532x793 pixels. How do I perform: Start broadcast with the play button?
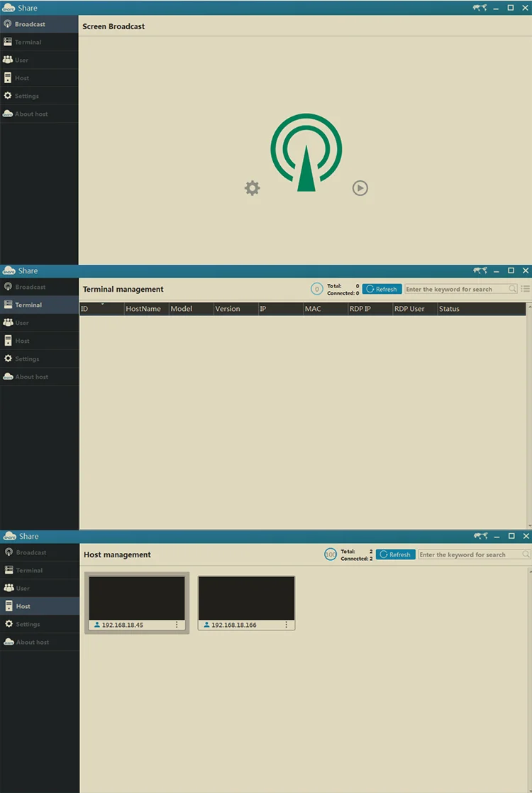click(x=360, y=188)
